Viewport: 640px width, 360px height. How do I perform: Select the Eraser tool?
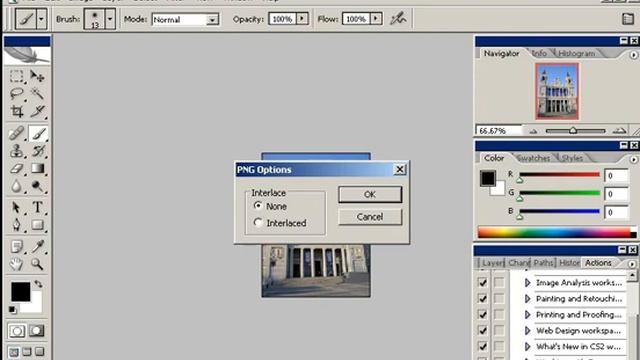coord(17,169)
